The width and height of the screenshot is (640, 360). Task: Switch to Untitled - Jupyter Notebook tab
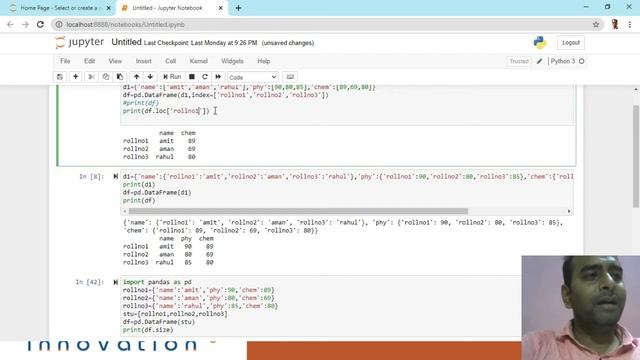(167, 8)
